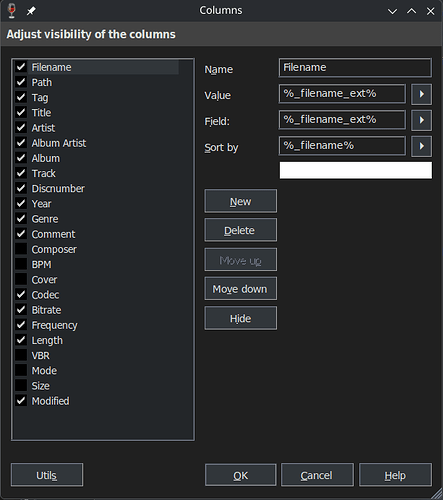Uncheck the Filename column checkbox

click(x=21, y=67)
